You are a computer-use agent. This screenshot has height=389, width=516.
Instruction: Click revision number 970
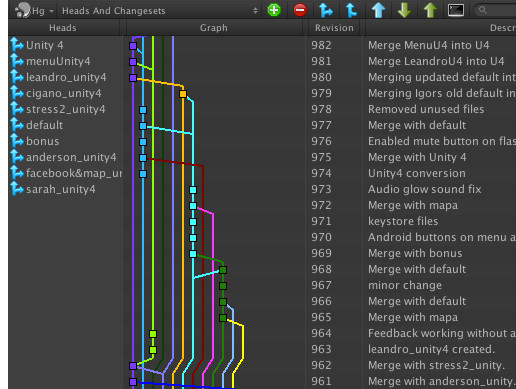coord(321,237)
